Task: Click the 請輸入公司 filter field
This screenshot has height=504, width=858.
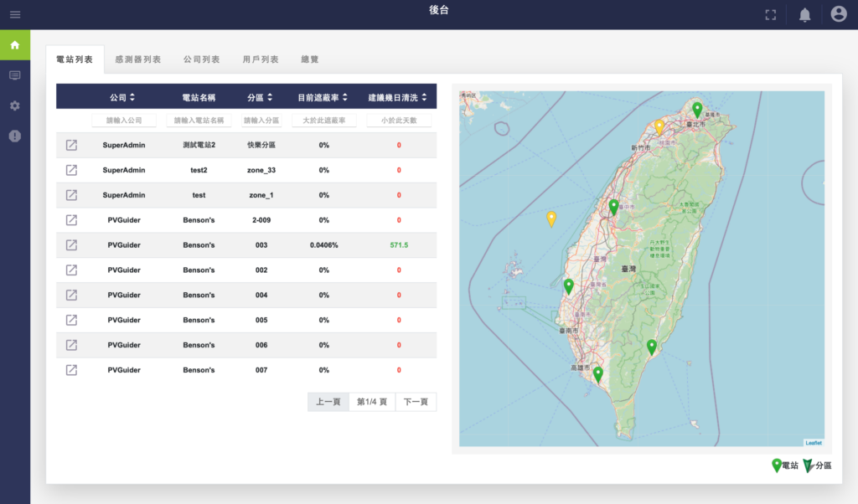Action: tap(124, 121)
